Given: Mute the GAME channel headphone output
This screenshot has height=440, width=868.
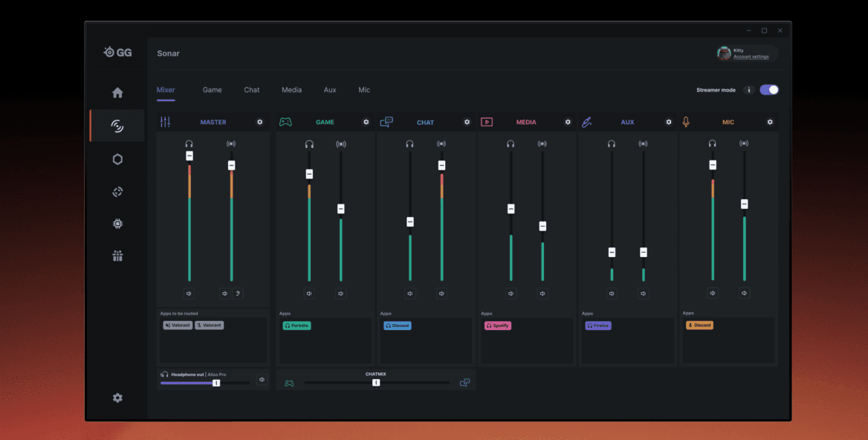Looking at the screenshot, I should coord(309,293).
